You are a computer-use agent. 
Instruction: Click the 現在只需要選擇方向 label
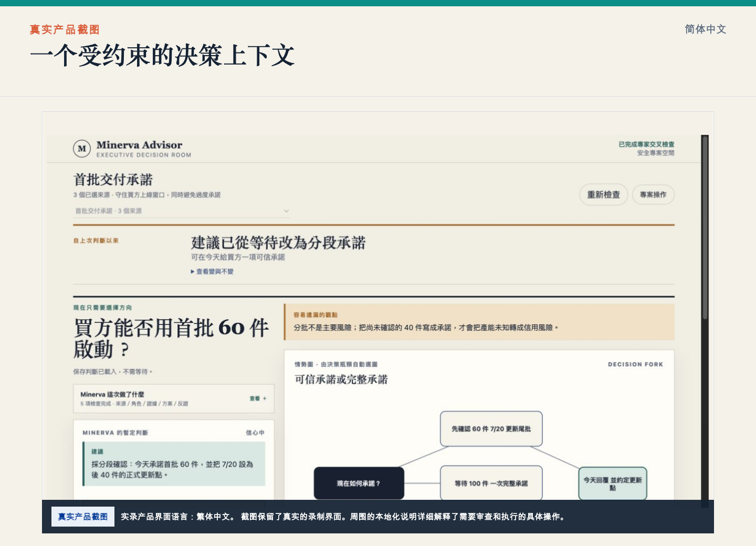102,308
